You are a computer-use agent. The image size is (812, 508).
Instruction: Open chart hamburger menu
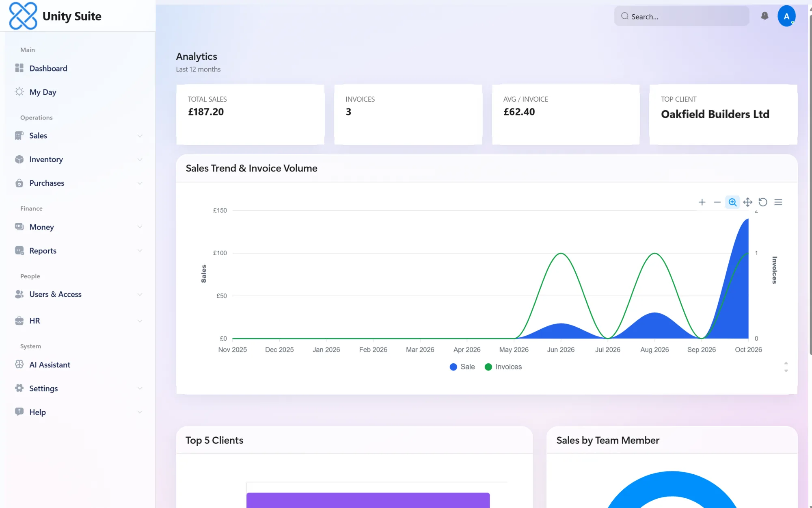[778, 202]
